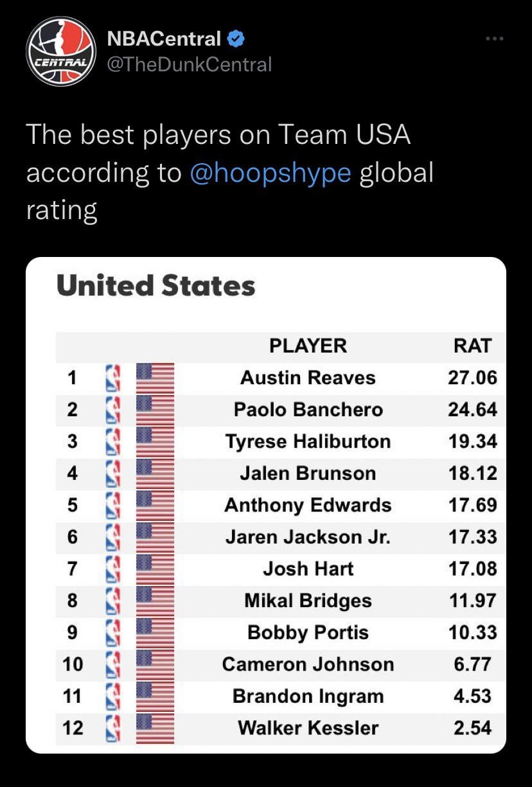Click the USA flag beside Walker Kessler

point(155,728)
